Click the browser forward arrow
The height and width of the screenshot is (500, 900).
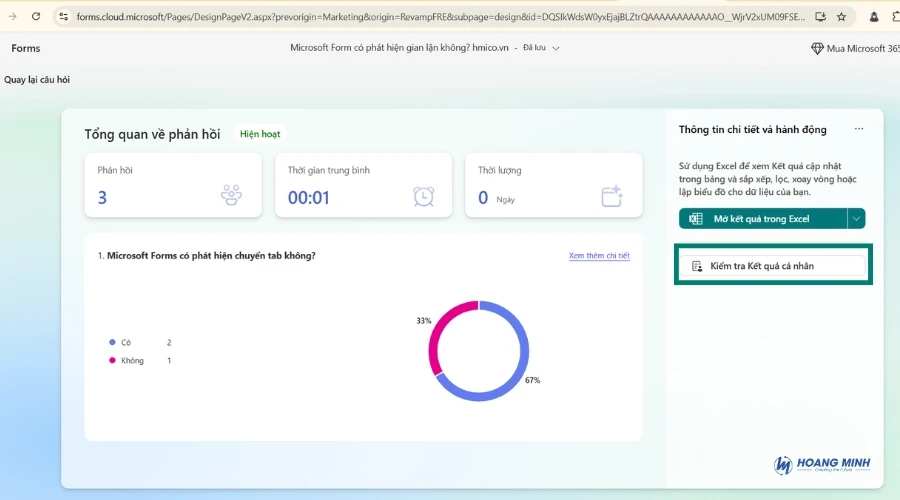pyautogui.click(x=13, y=17)
